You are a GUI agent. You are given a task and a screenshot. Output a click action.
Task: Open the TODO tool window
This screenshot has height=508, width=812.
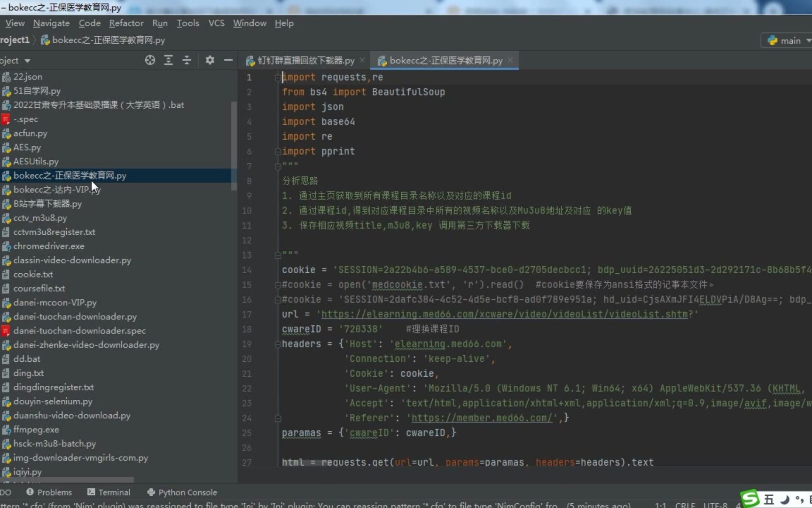(x=5, y=492)
